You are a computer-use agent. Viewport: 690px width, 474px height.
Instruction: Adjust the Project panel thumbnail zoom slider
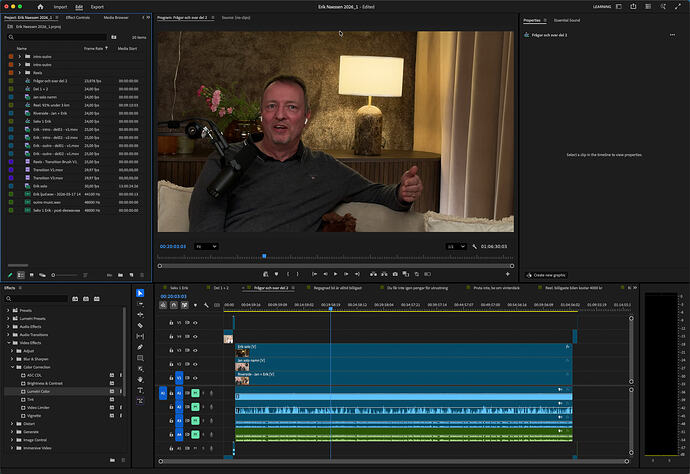(66, 275)
